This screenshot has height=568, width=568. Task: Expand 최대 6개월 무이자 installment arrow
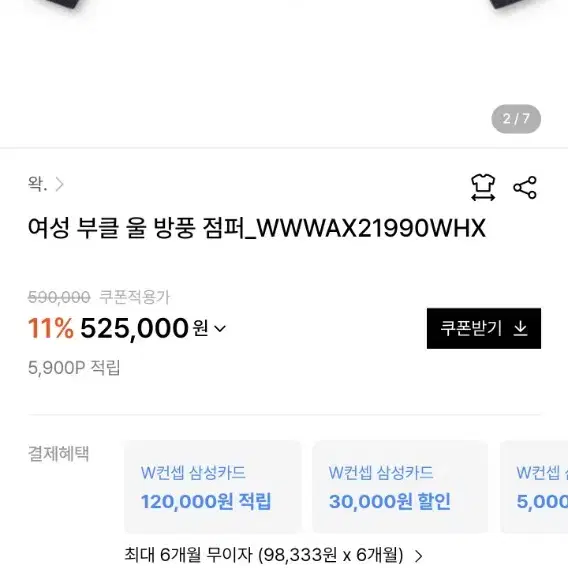coord(418,556)
